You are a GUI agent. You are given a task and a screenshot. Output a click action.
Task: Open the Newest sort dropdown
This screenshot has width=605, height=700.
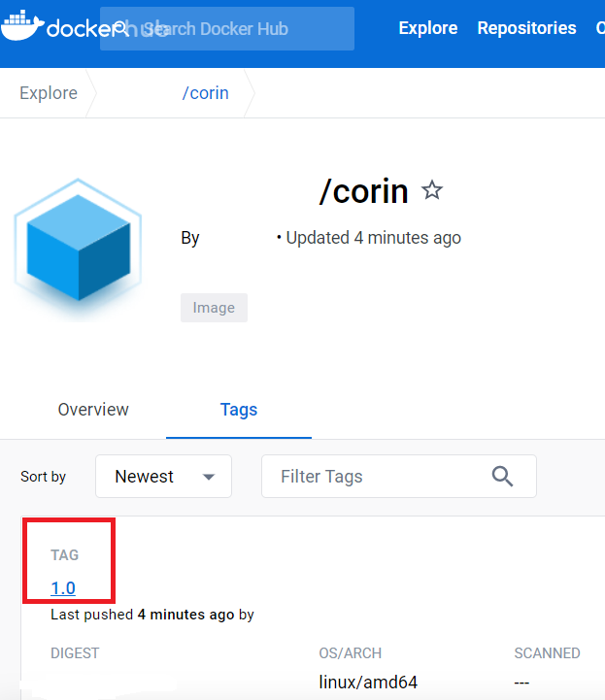coord(163,477)
